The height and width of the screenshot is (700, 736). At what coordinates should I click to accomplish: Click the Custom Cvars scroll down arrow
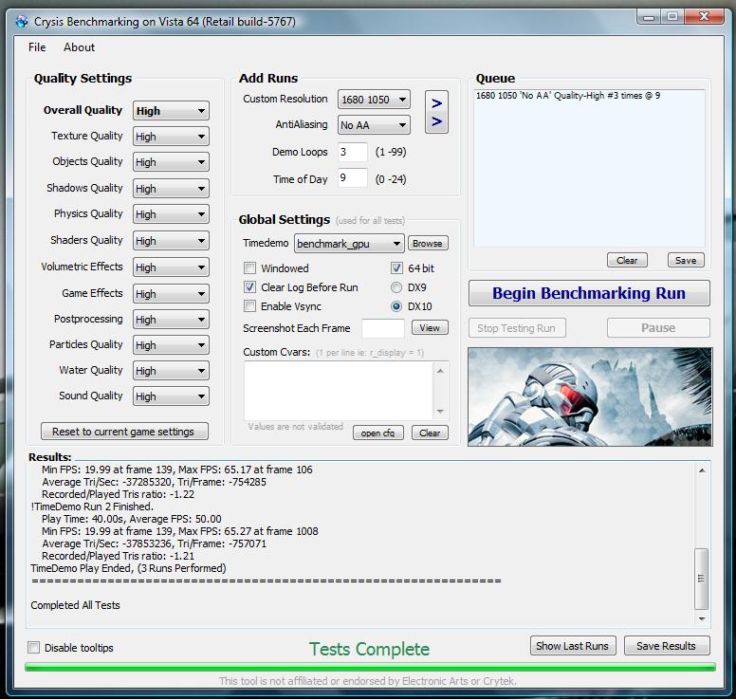440,412
